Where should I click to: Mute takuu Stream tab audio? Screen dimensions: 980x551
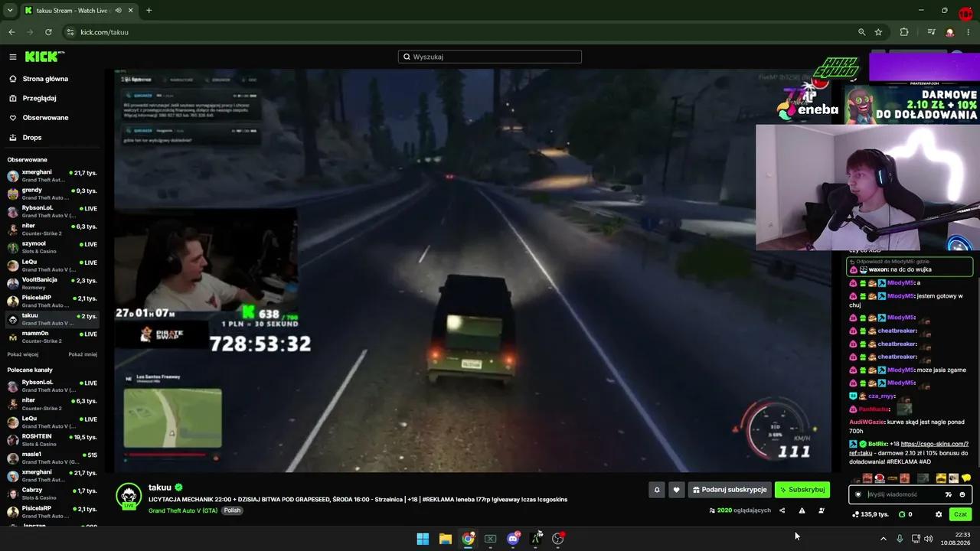(x=119, y=11)
